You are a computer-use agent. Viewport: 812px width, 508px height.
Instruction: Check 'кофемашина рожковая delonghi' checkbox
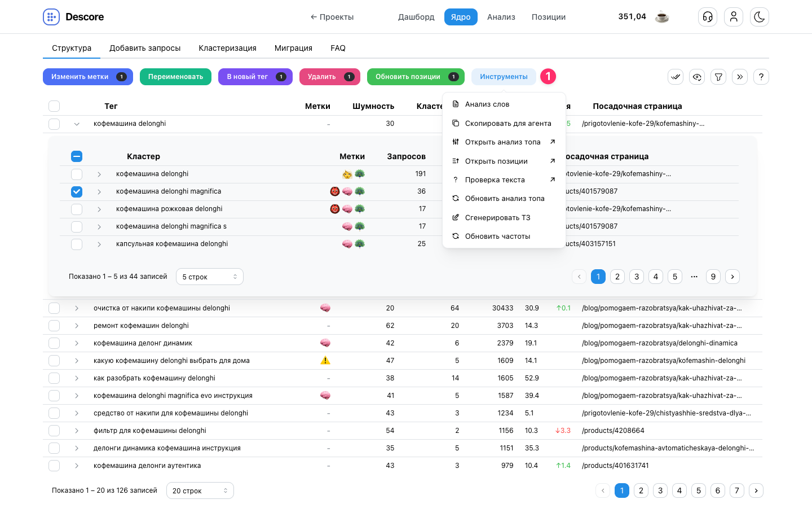pyautogui.click(x=77, y=209)
